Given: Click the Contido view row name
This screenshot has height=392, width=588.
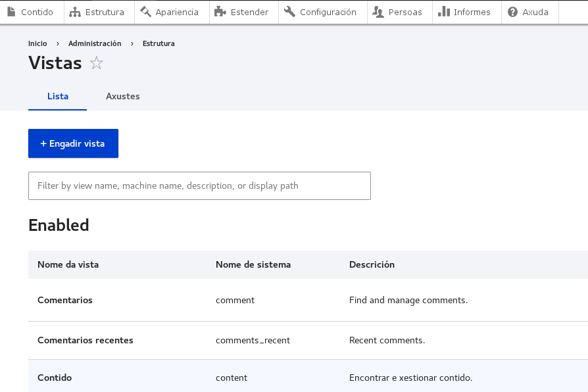Looking at the screenshot, I should click(55, 378).
